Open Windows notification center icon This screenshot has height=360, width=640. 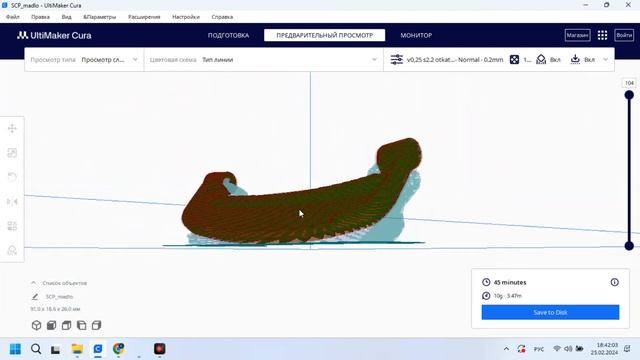(x=627, y=349)
